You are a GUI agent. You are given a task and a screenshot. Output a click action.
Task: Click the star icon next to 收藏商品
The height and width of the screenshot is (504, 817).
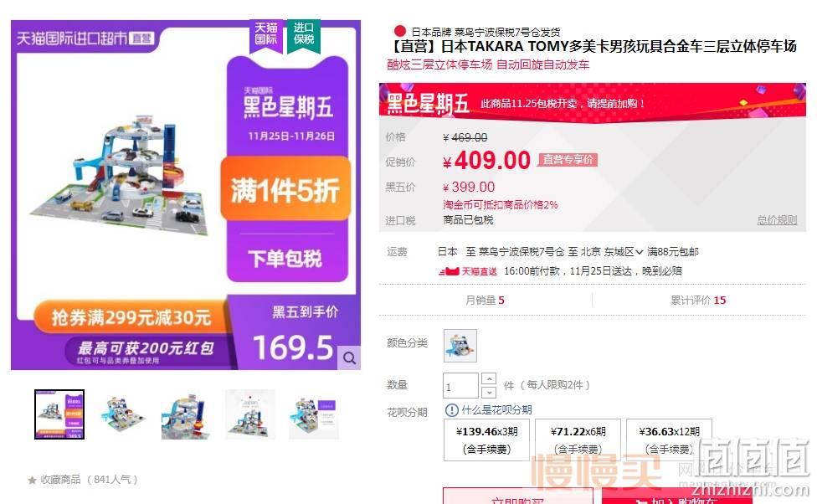pos(33,480)
